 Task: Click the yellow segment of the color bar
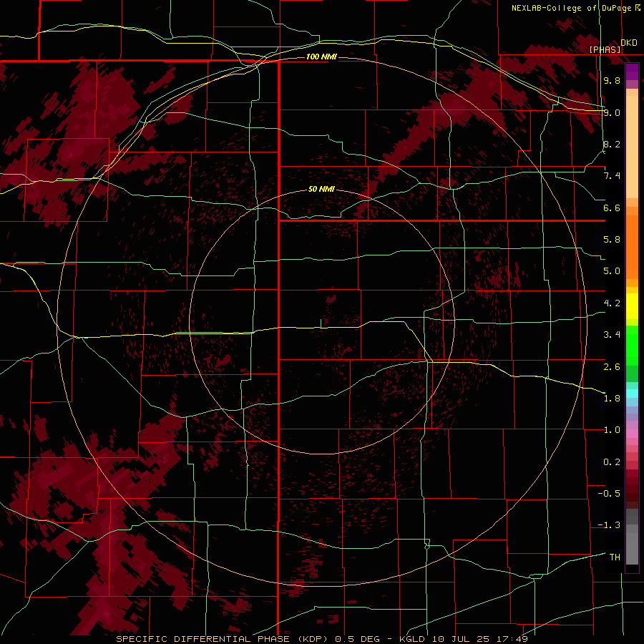coord(632,306)
